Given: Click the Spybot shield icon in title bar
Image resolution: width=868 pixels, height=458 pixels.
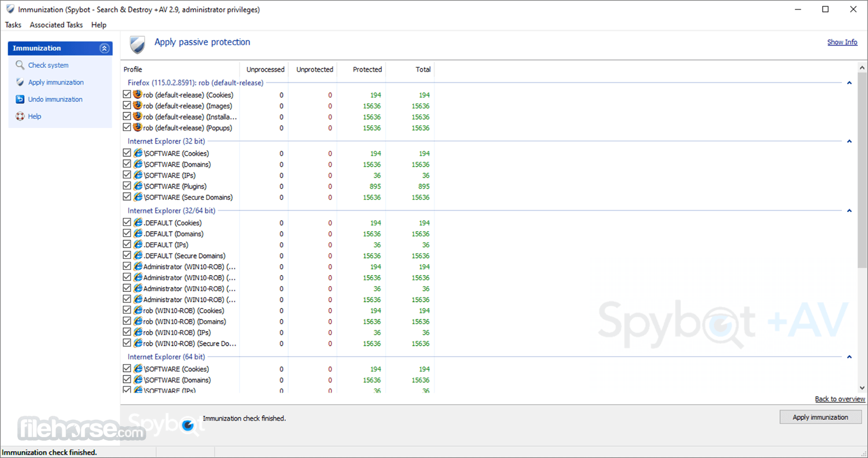Looking at the screenshot, I should click(x=10, y=9).
